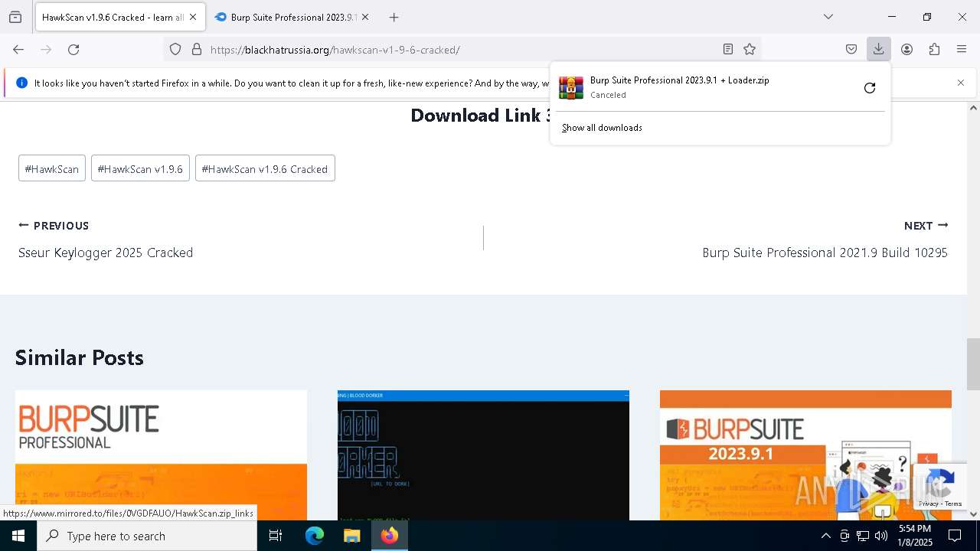Open the Windows Start menu
Screen dimensions: 980x551
[x=18, y=536]
